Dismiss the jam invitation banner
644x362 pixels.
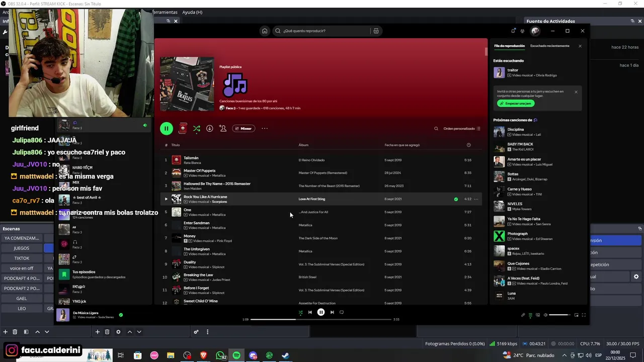coord(576,92)
